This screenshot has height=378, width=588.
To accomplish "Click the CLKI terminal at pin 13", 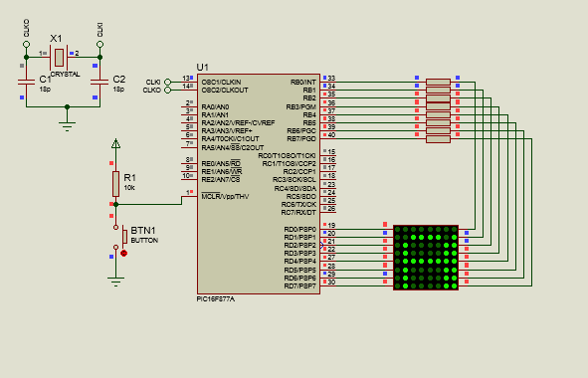I will click(167, 83).
